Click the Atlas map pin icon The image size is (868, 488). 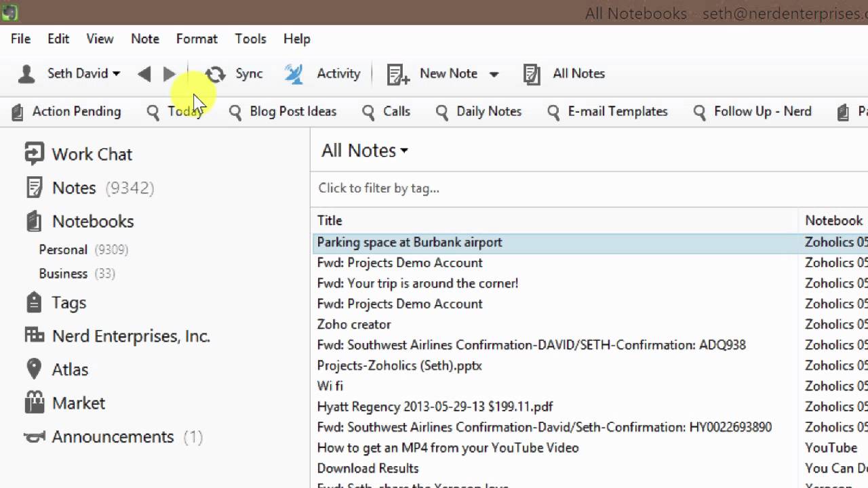(x=34, y=369)
